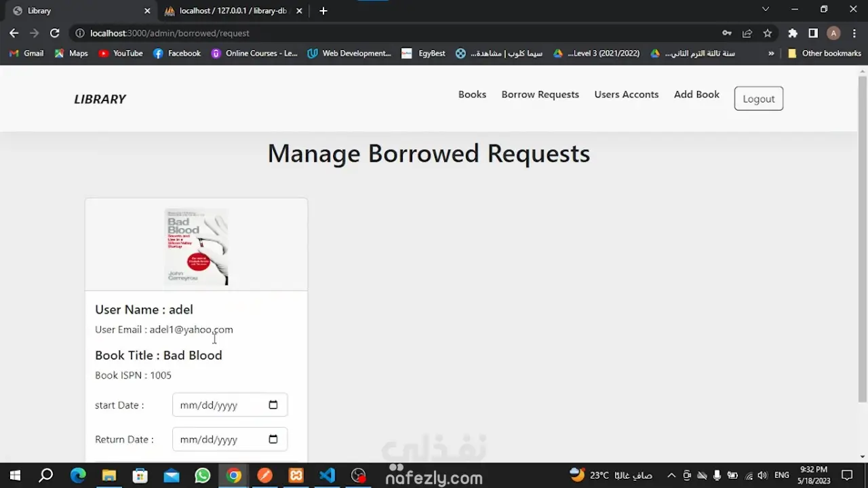Image resolution: width=868 pixels, height=488 pixels.
Task: Open the tab search chevron
Action: point(766,10)
